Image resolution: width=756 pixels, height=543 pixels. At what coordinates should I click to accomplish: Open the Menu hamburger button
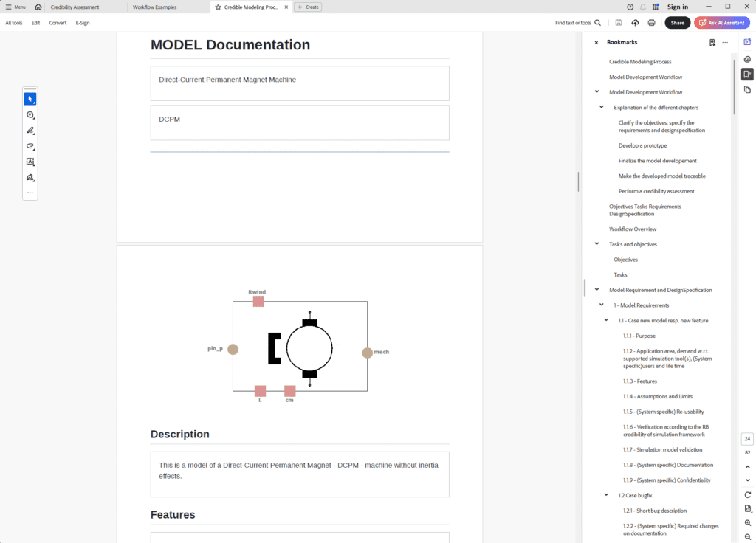click(16, 7)
